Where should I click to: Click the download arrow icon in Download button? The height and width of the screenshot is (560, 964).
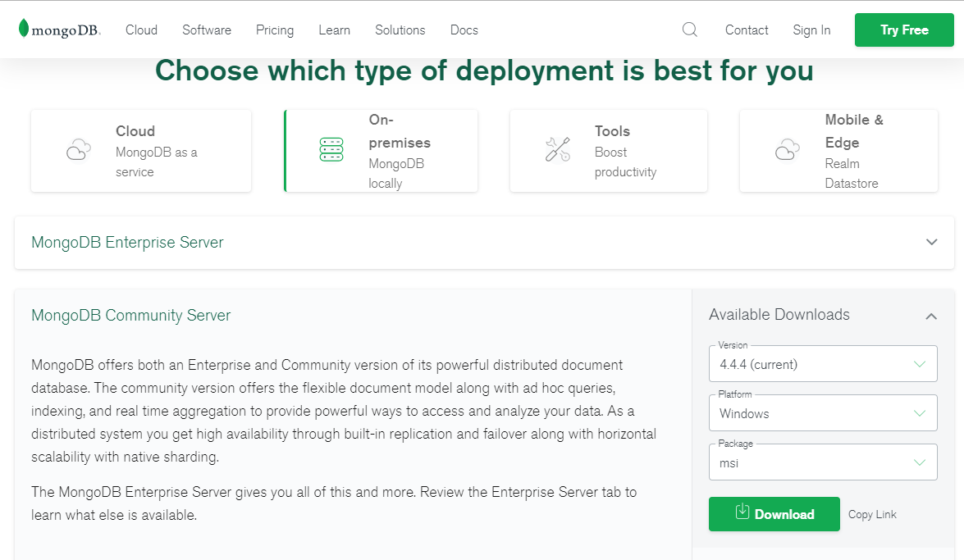[x=742, y=512]
